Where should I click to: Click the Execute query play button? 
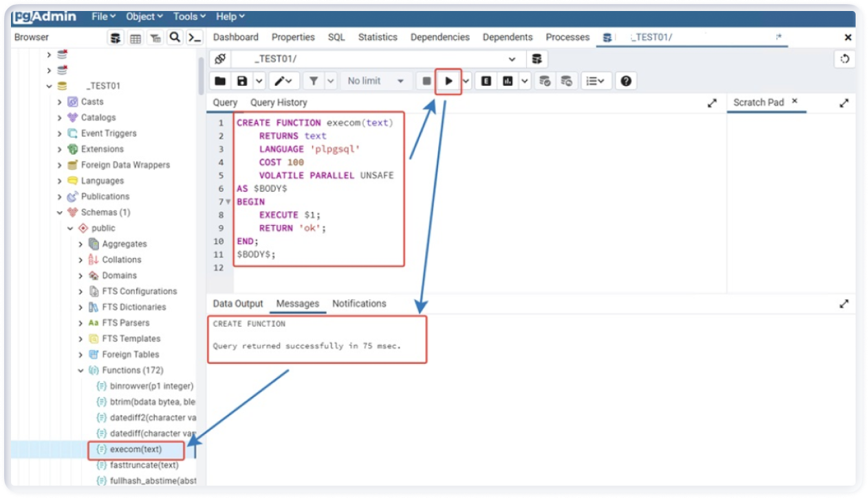pos(448,81)
